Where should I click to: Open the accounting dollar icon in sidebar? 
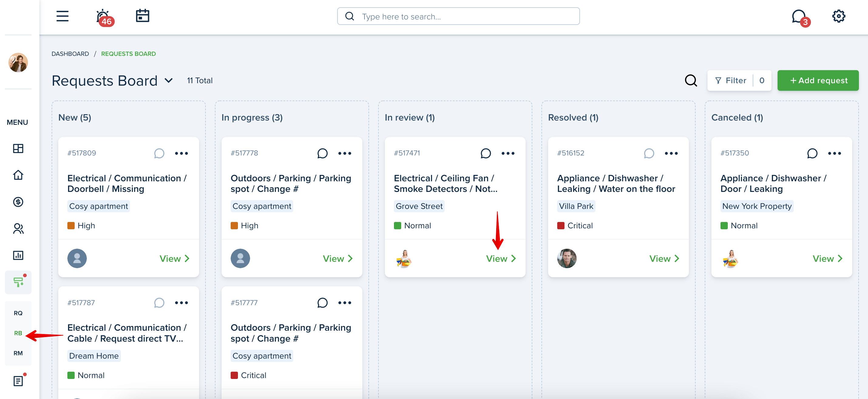pyautogui.click(x=18, y=202)
